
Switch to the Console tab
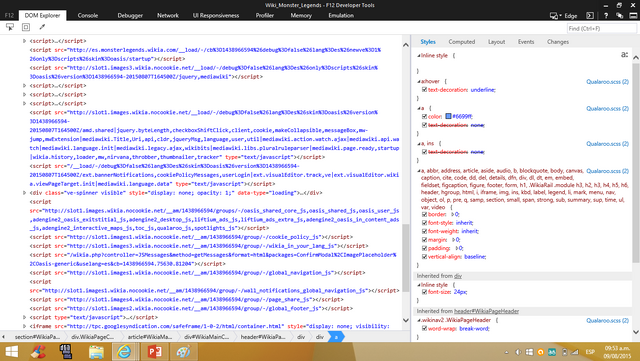(88, 16)
